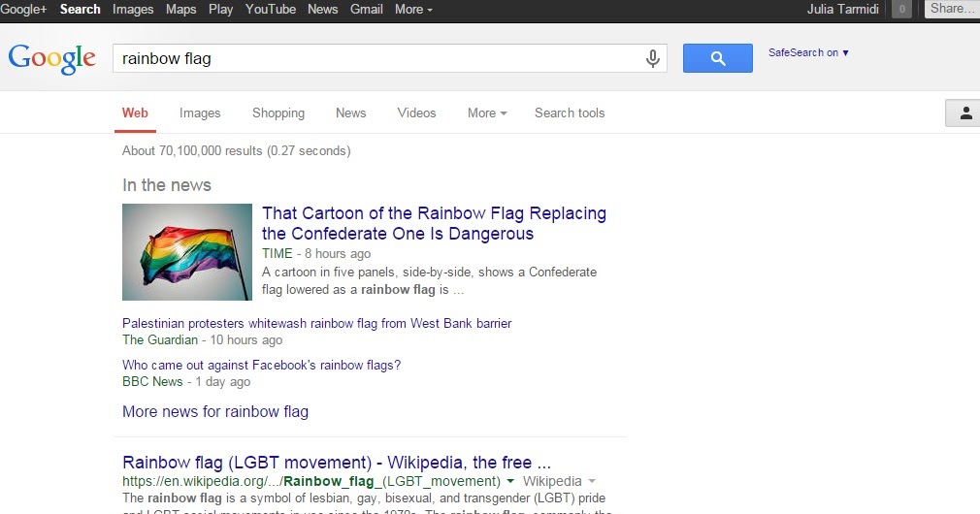This screenshot has height=514, width=980.
Task: Open gray arrow next to Wikipedia label
Action: 592,481
